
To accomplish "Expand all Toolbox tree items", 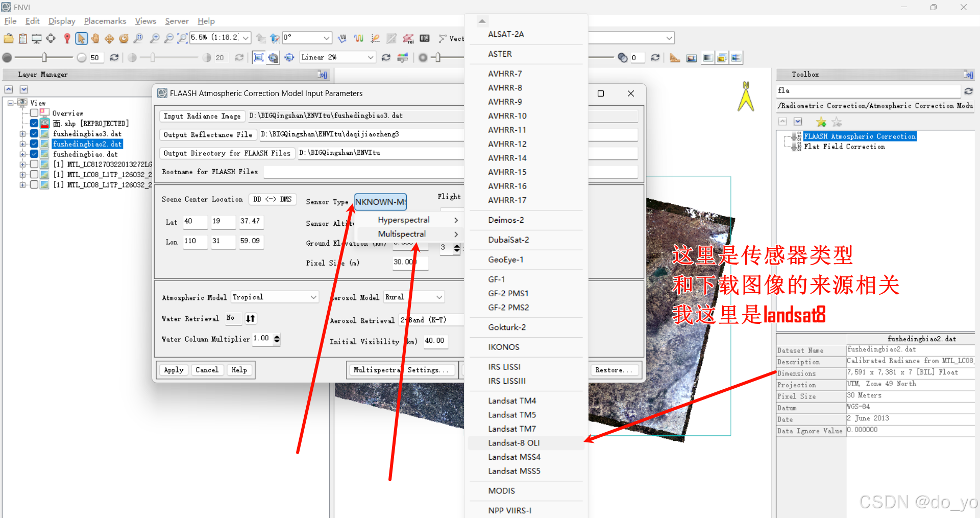I will coord(798,122).
